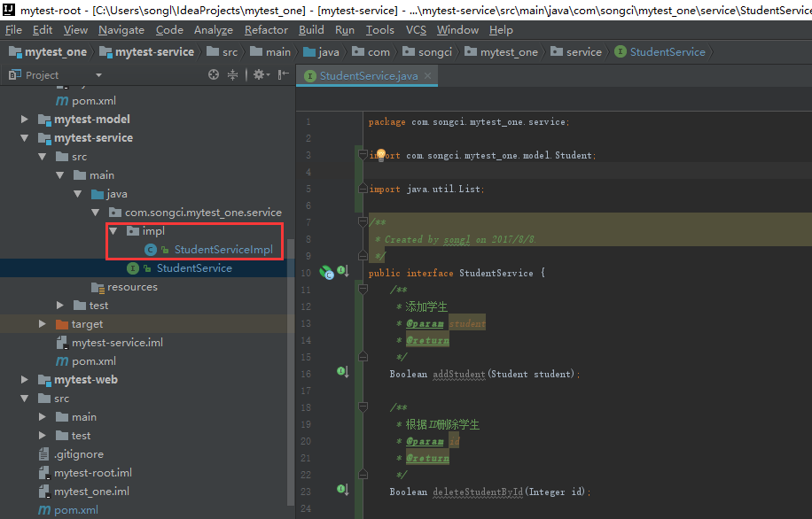Close the StudentService.java editor tab

(428, 76)
